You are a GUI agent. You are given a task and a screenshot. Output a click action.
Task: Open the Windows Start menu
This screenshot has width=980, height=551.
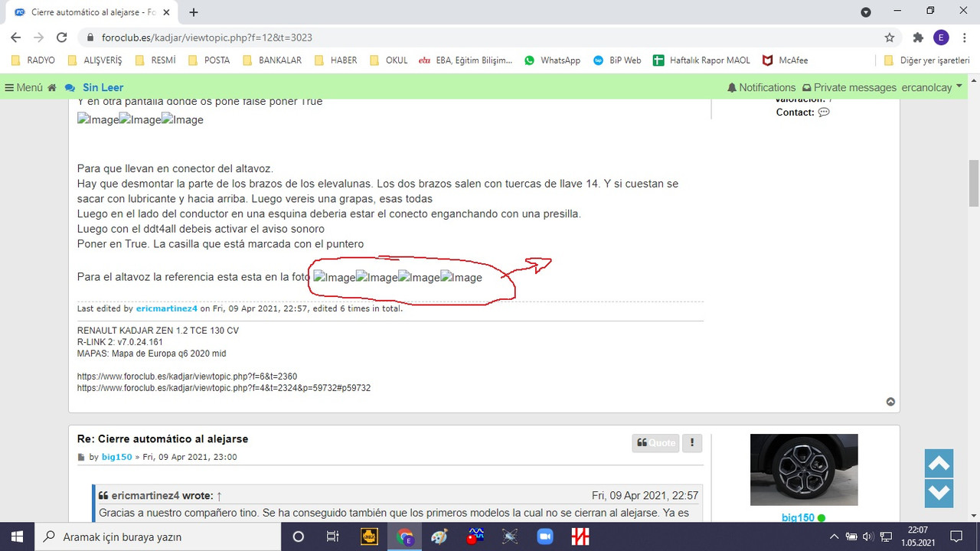coord(17,536)
